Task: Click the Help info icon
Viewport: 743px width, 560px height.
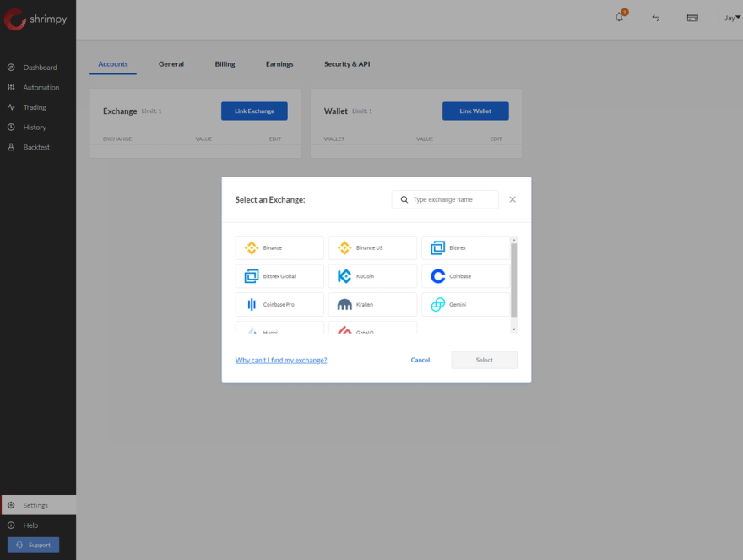Action: tap(11, 525)
